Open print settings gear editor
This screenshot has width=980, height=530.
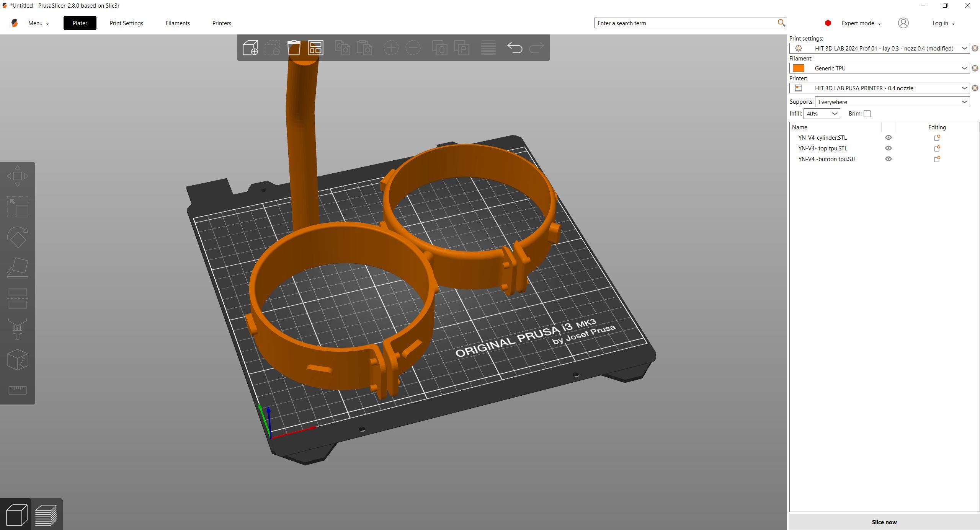tap(975, 48)
